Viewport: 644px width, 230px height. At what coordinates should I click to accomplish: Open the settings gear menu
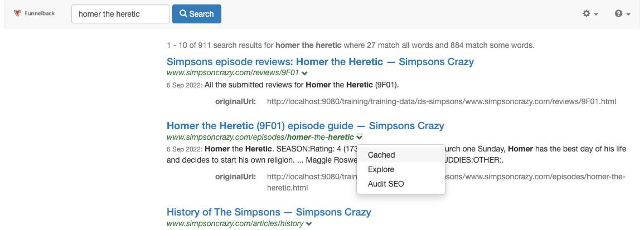point(590,14)
